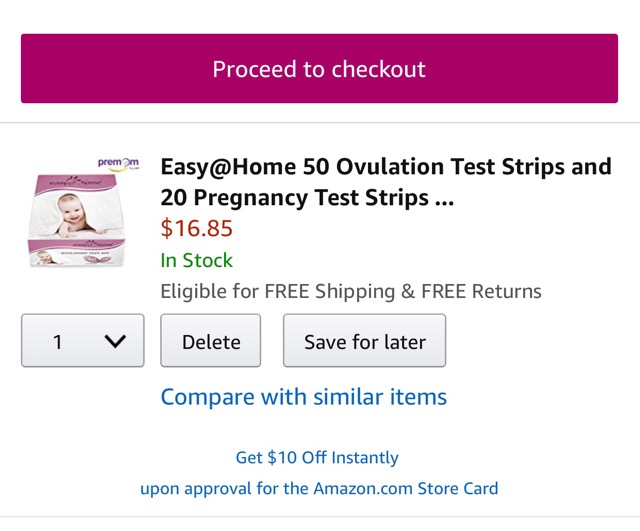
Task: Click the Eligible for FREE Shipping text
Action: click(278, 291)
